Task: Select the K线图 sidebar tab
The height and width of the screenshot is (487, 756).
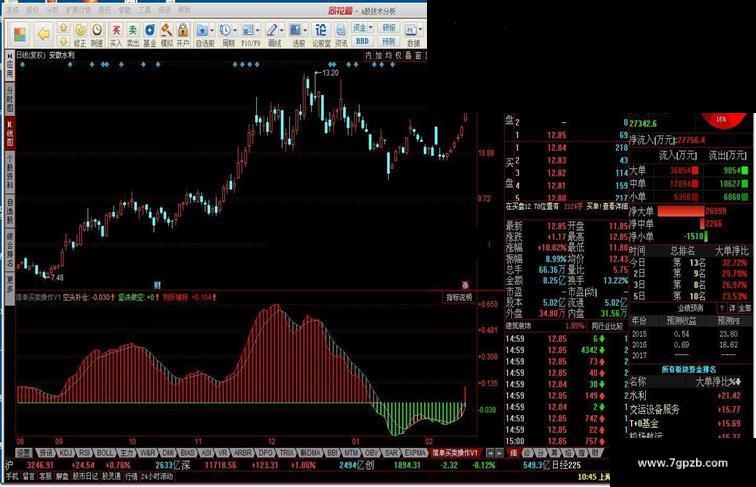Action: [10, 133]
